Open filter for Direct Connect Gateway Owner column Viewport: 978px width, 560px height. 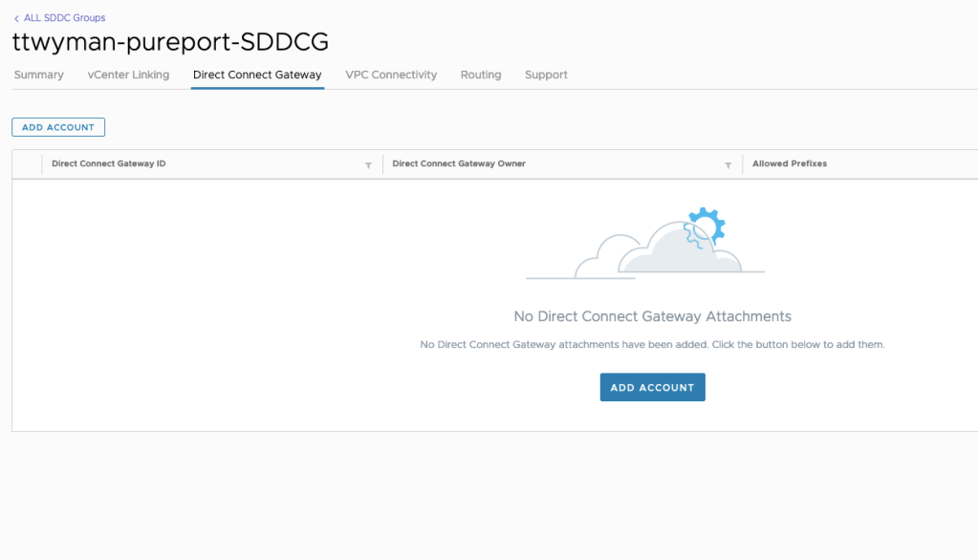(728, 164)
